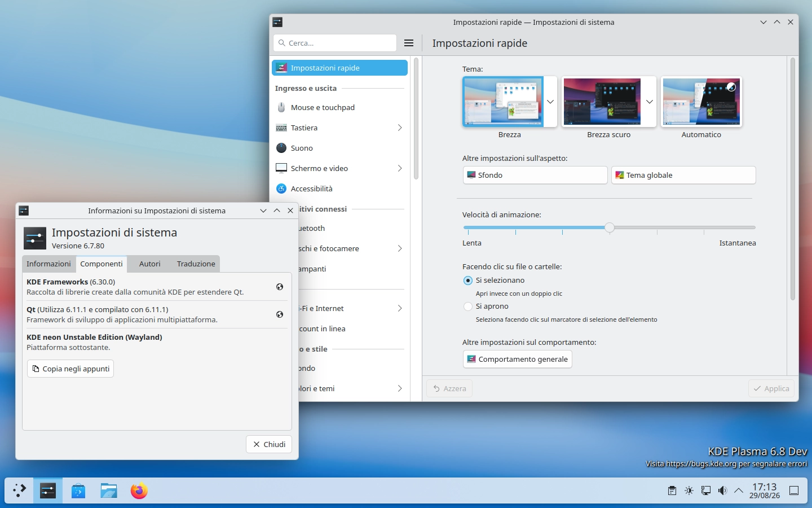Click the KDE Frameworks (6.30.0) entry
The width and height of the screenshot is (812, 508).
tap(156, 287)
